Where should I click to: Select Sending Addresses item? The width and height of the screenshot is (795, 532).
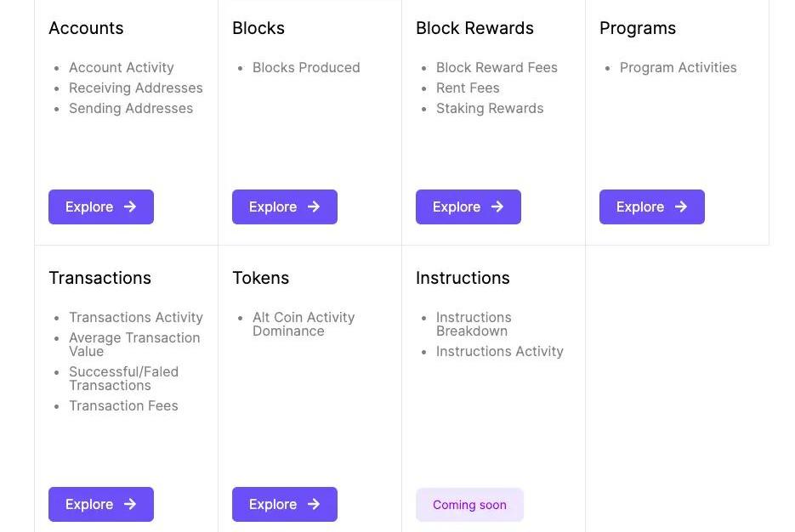pyautogui.click(x=131, y=108)
